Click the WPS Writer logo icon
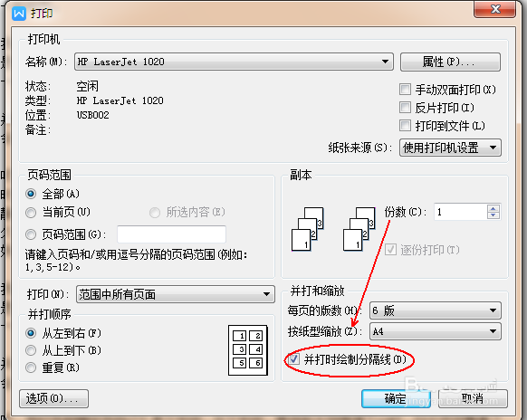527x420 pixels. click(19, 14)
